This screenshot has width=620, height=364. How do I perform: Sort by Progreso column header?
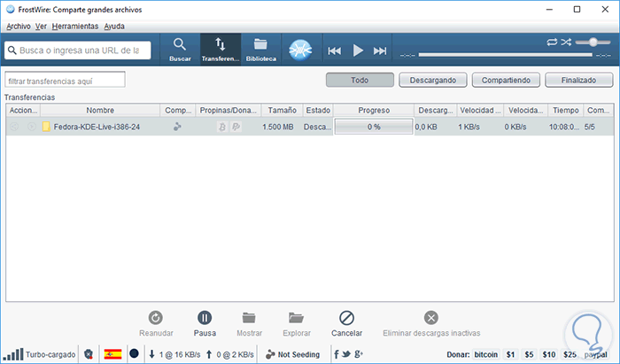[x=374, y=111]
